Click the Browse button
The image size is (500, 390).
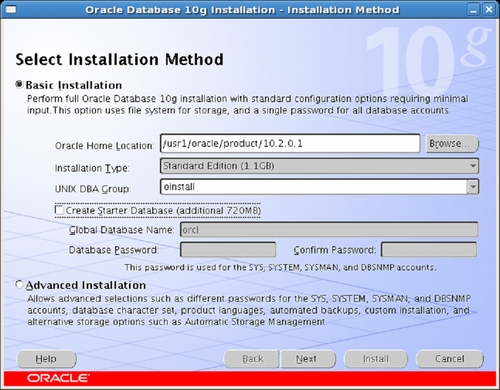pos(452,144)
